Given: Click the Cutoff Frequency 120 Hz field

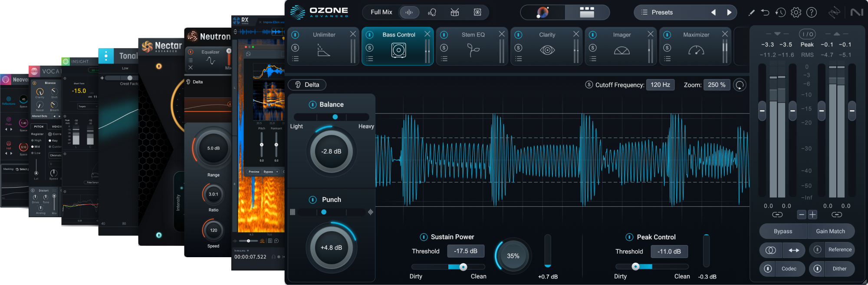Looking at the screenshot, I should point(660,85).
